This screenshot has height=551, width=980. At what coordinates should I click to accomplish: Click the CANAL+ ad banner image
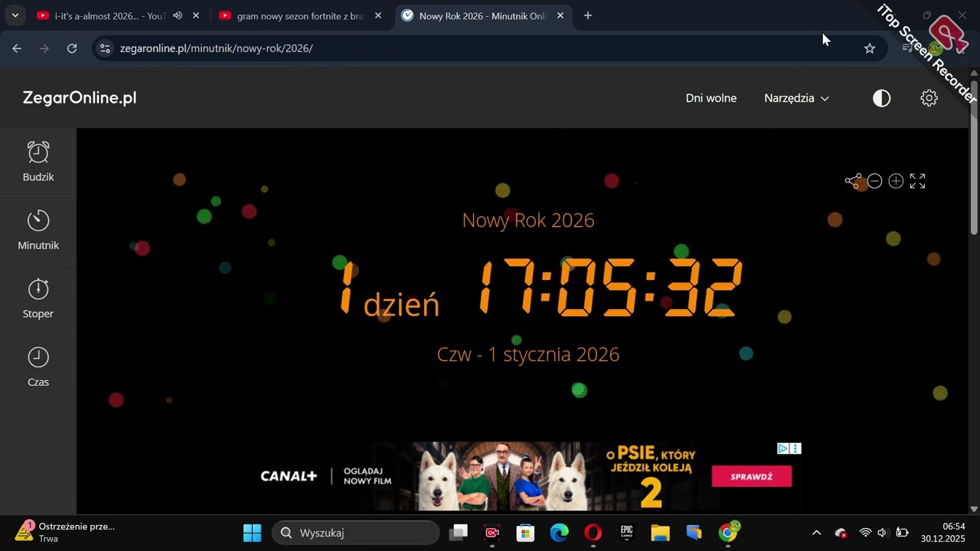[528, 476]
